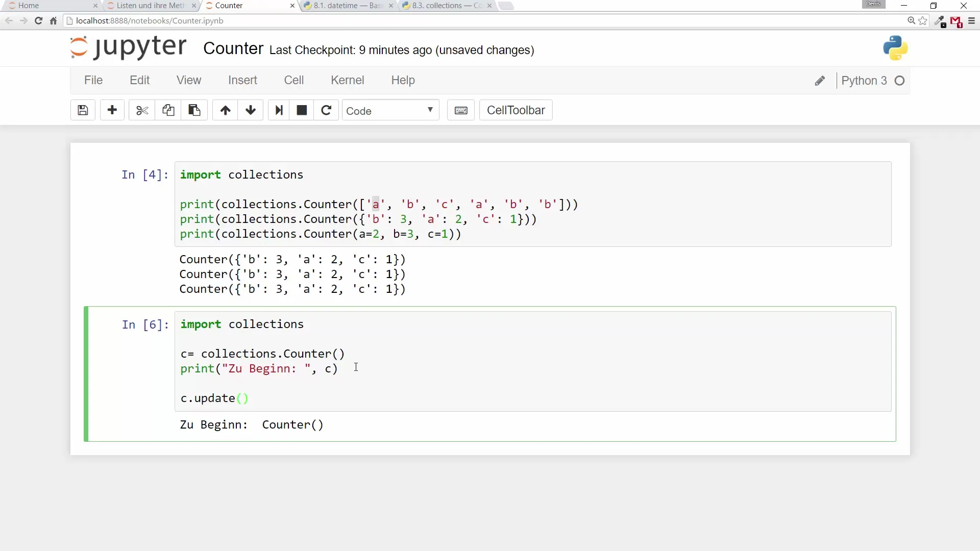Open the command palette keyboard icon
Image resolution: width=980 pixels, height=551 pixels.
(461, 110)
